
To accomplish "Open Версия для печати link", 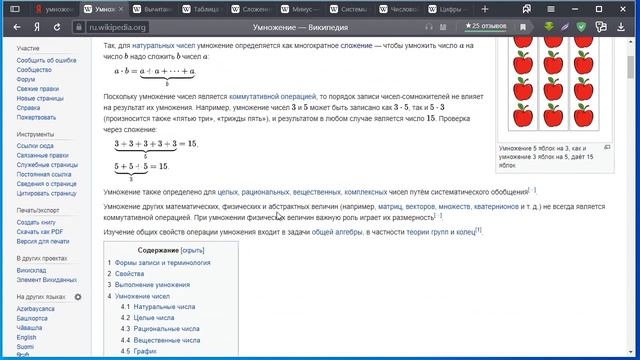I will pyautogui.click(x=43, y=242).
